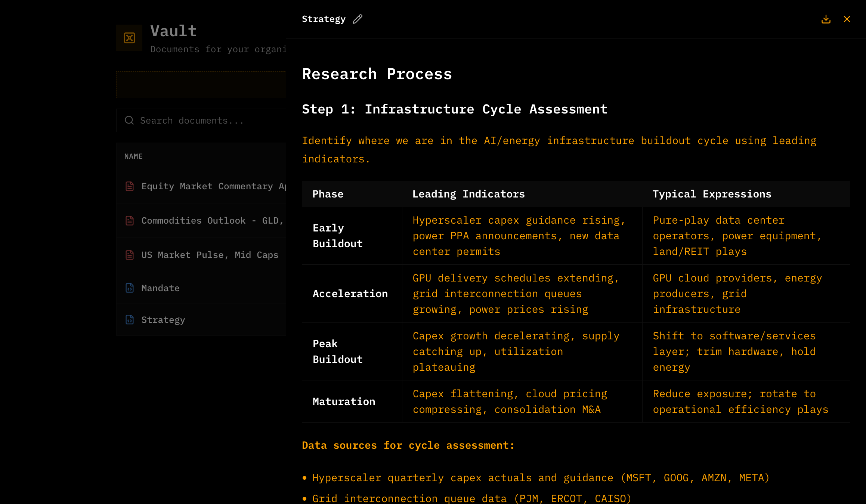
Task: Select the Phase column header in the table
Action: (328, 194)
